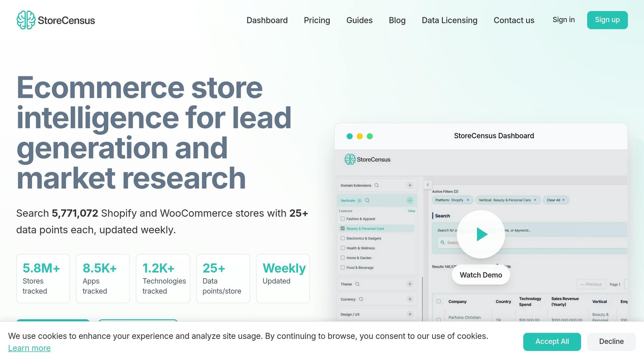644x362 pixels.
Task: Click the Country column header
Action: click(503, 302)
